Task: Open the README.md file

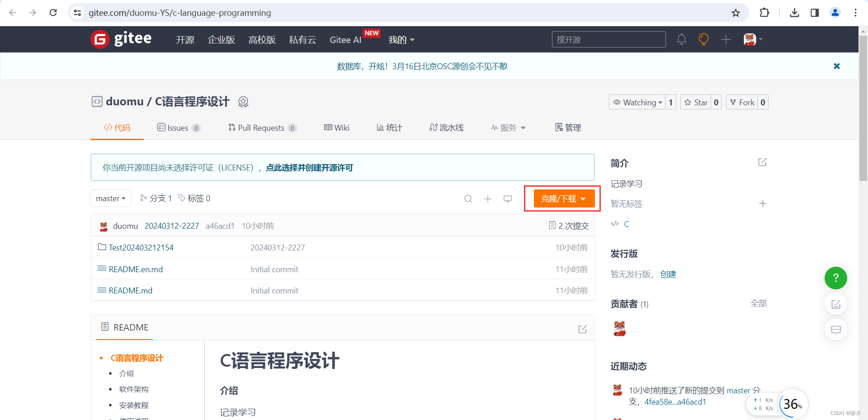Action: point(130,290)
